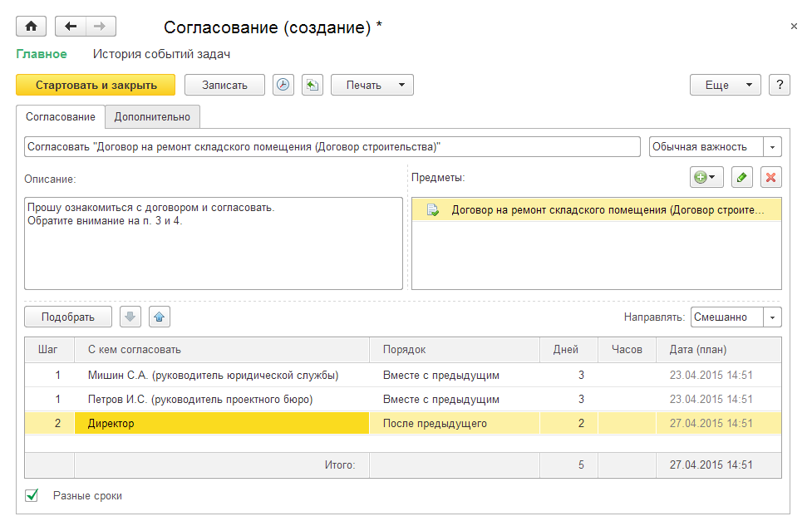Move the selected approver down
The width and height of the screenshot is (812, 526).
[x=130, y=317]
